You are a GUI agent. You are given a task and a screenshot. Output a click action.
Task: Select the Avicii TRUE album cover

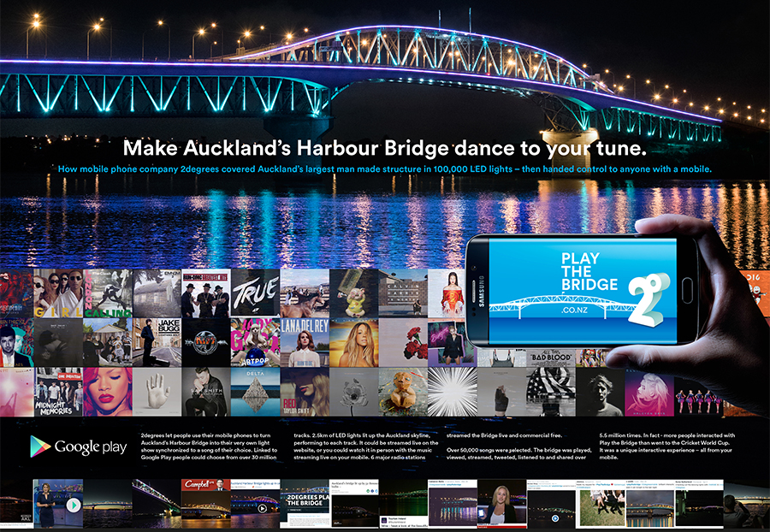click(255, 293)
